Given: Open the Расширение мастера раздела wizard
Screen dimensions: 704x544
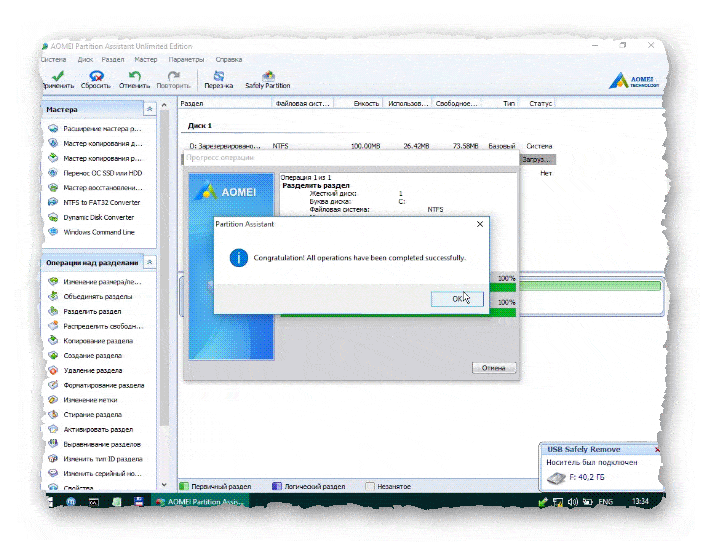Looking at the screenshot, I should pos(95,129).
